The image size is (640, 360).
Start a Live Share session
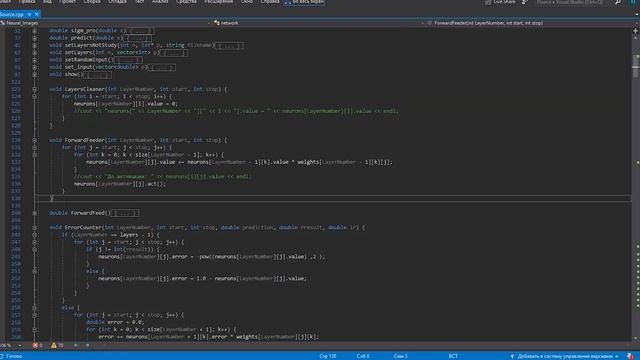tap(500, 2)
